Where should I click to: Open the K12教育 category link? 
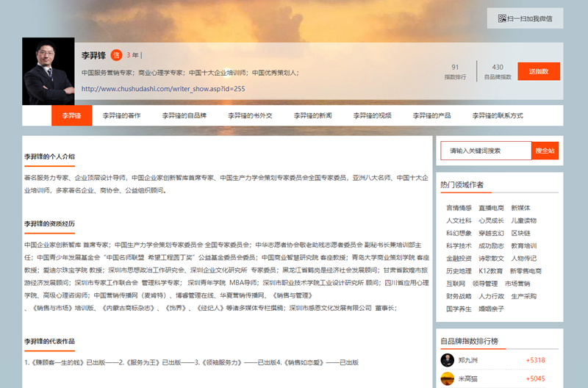point(491,271)
